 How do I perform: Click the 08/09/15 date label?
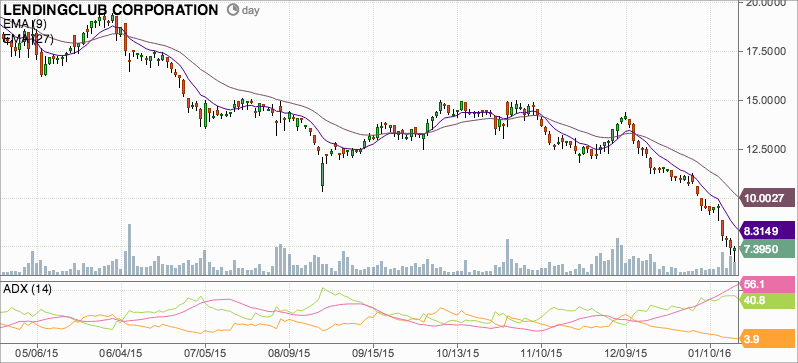[289, 352]
